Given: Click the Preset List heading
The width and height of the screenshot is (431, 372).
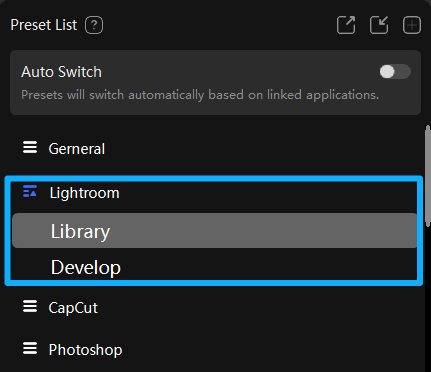Looking at the screenshot, I should [x=44, y=25].
